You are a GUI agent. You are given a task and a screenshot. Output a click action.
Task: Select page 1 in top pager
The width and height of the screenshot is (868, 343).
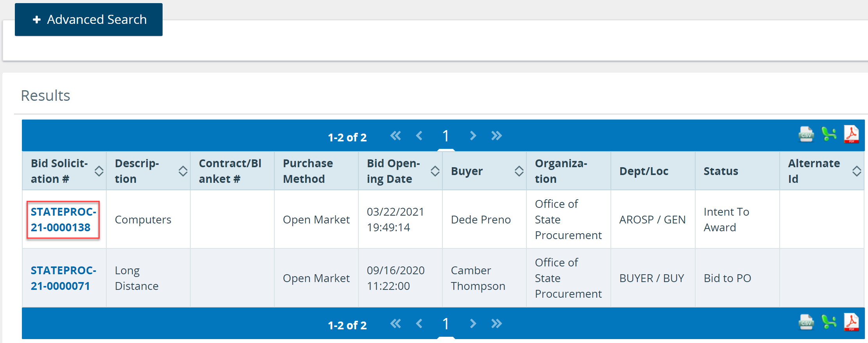[446, 136]
